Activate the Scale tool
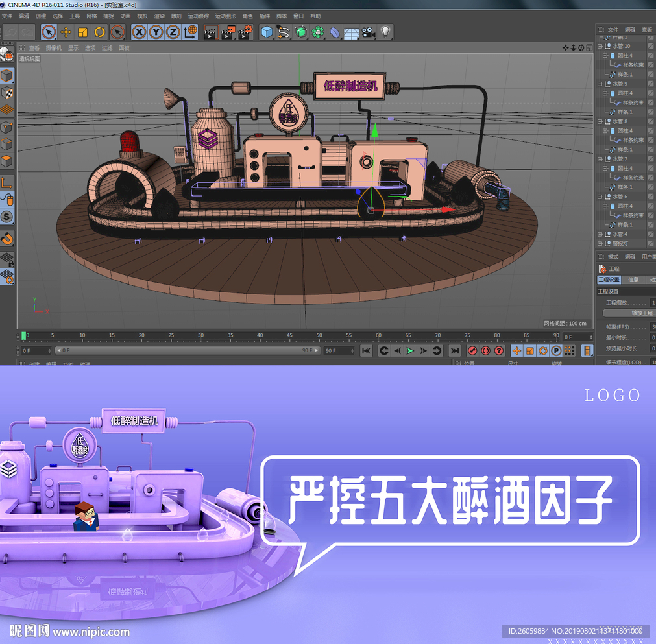 83,32
